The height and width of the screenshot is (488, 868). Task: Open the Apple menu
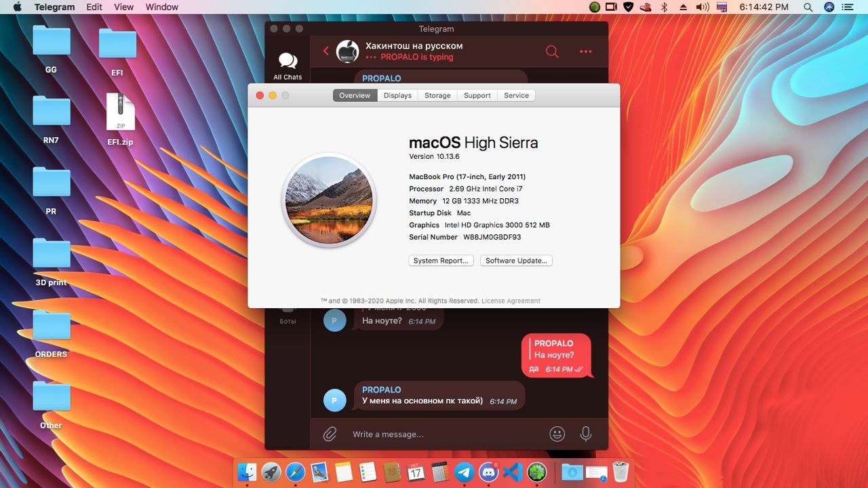point(17,7)
